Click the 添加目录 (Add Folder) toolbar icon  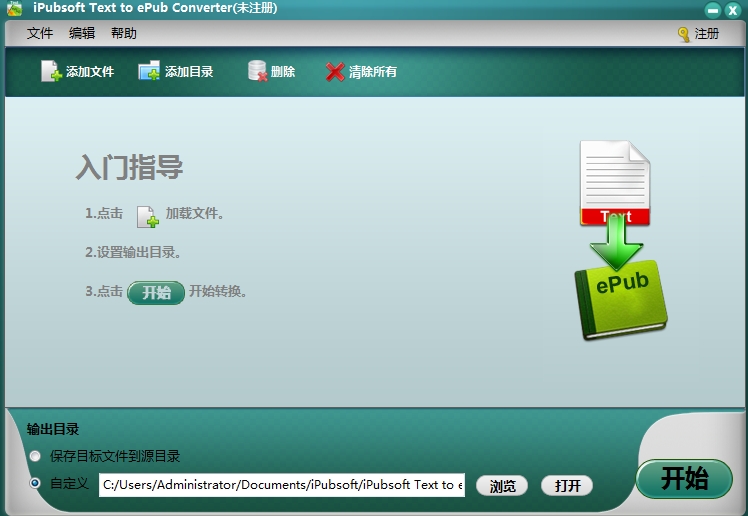click(149, 71)
